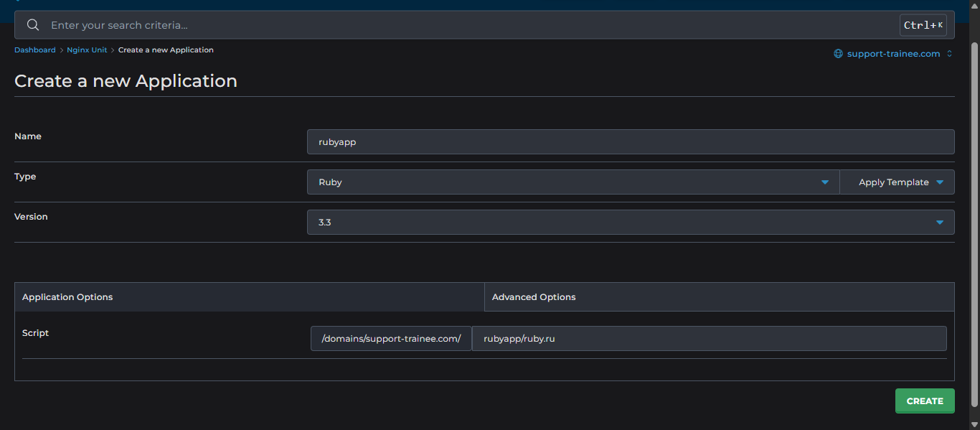Click the Create a new Application heading

pos(126,81)
